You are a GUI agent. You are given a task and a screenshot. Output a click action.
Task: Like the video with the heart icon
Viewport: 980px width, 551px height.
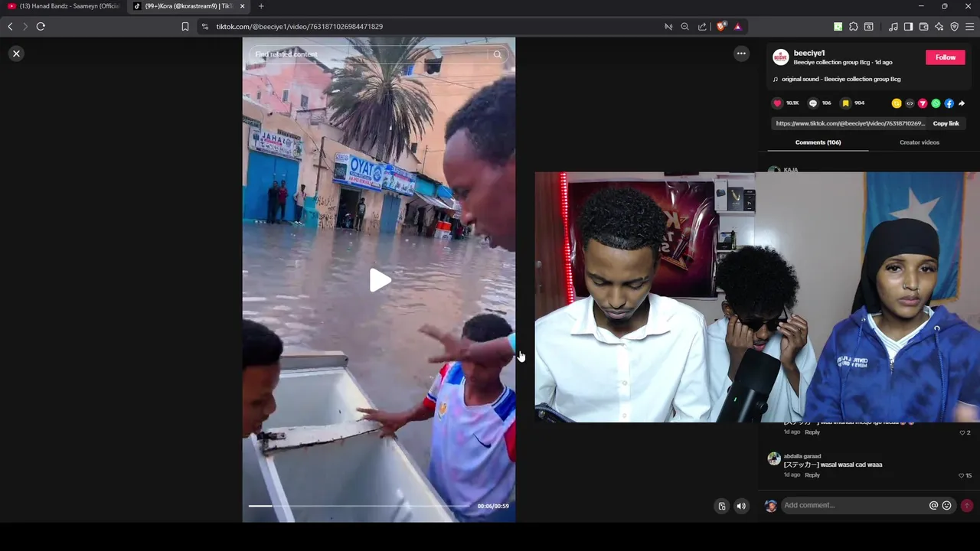click(777, 103)
